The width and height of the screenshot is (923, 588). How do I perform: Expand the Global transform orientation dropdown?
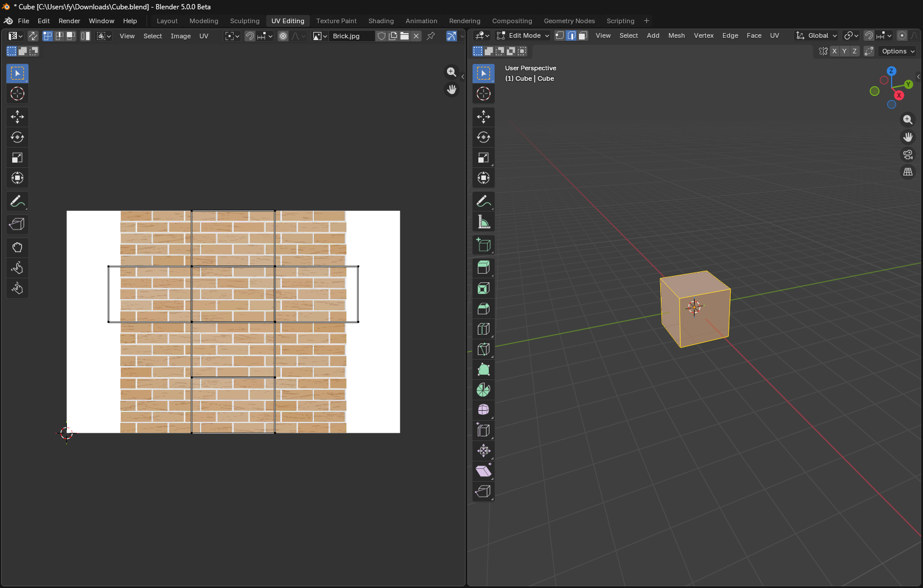point(817,35)
